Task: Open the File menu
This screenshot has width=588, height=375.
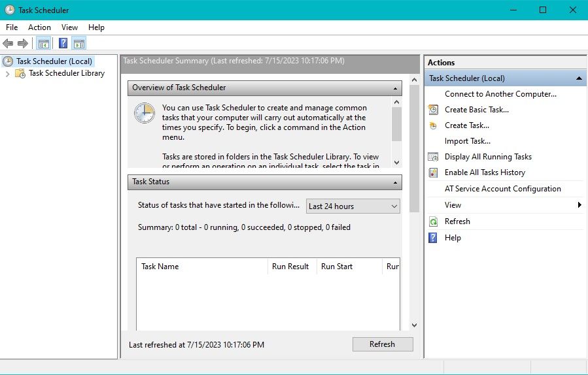Action: (12, 27)
